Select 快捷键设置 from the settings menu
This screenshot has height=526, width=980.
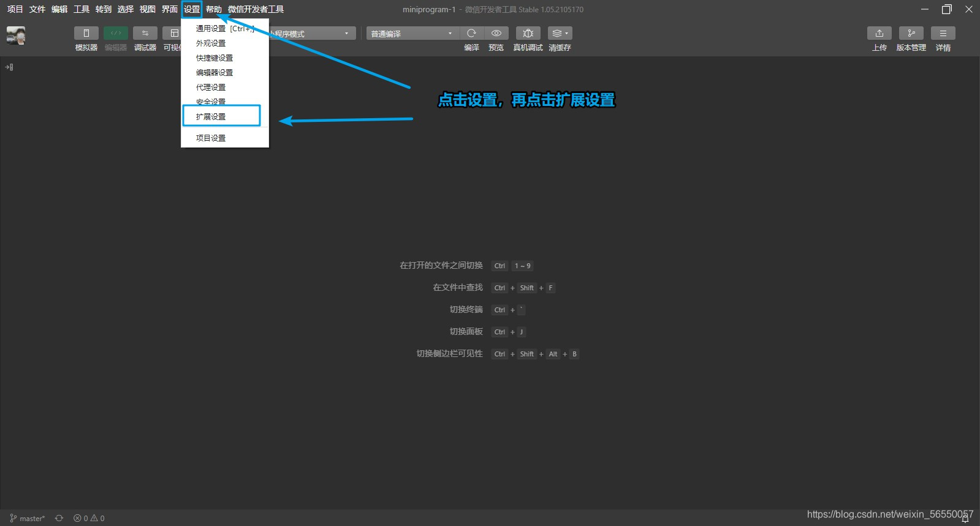click(x=225, y=58)
